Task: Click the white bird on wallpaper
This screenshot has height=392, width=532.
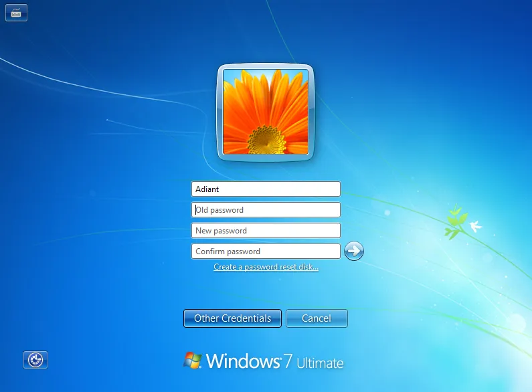Action: (x=475, y=226)
